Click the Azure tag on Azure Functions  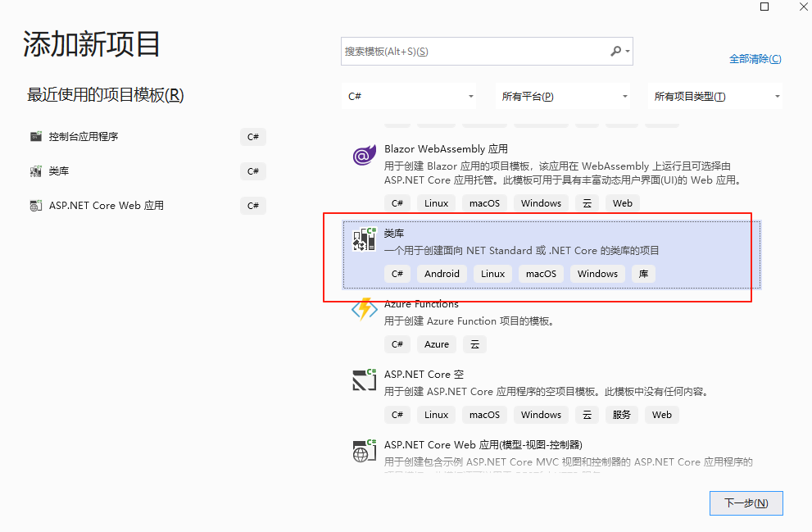437,344
